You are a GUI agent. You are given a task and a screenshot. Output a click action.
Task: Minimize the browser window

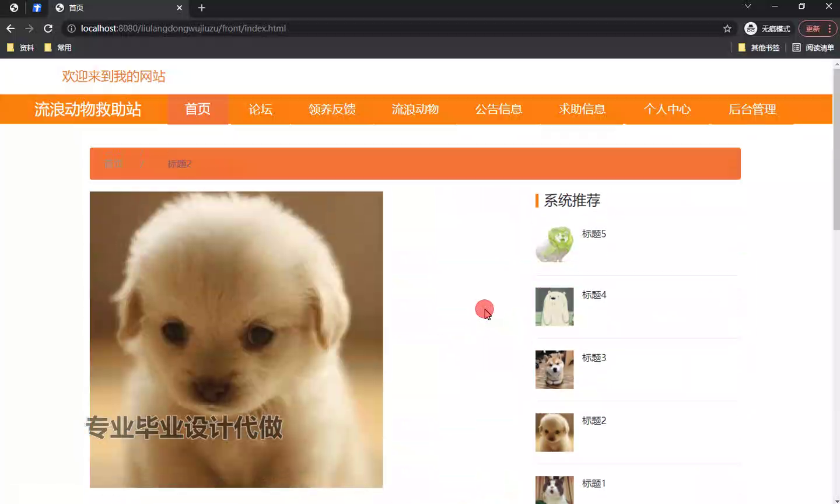[x=775, y=6]
